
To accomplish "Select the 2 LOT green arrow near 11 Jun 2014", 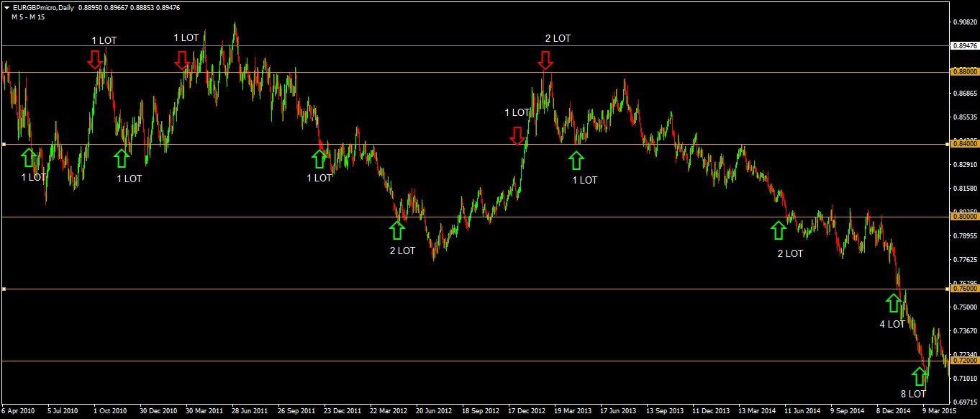I will 780,230.
